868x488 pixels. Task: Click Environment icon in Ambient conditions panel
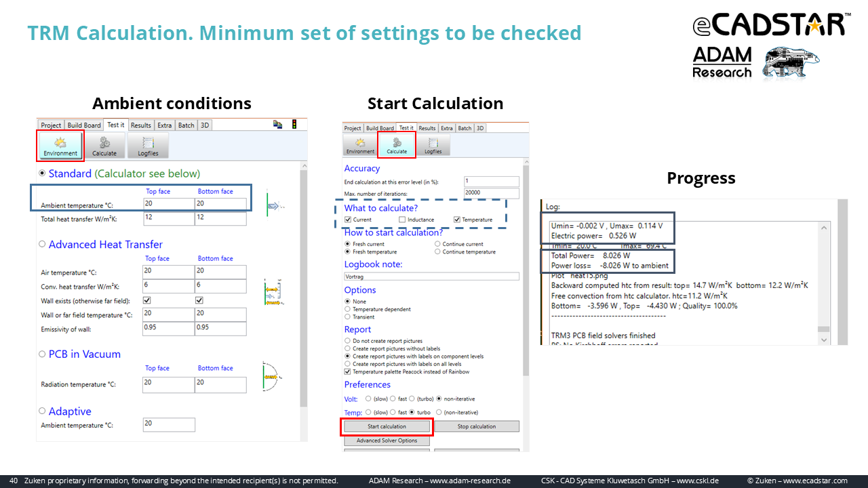click(x=61, y=145)
